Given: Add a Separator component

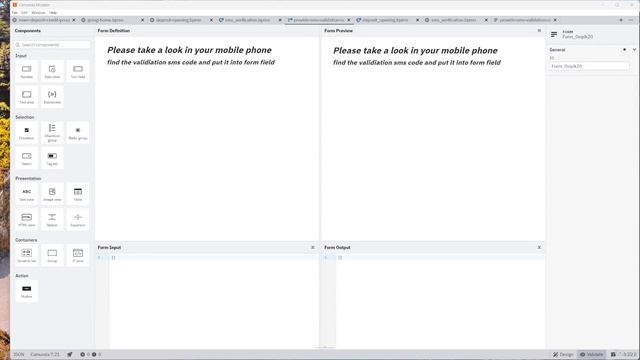Looking at the screenshot, I should 78,220.
